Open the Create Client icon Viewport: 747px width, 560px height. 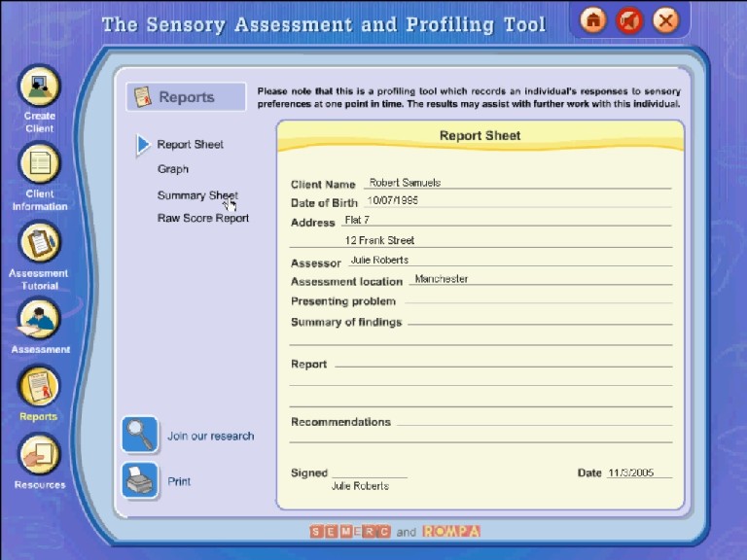39,87
